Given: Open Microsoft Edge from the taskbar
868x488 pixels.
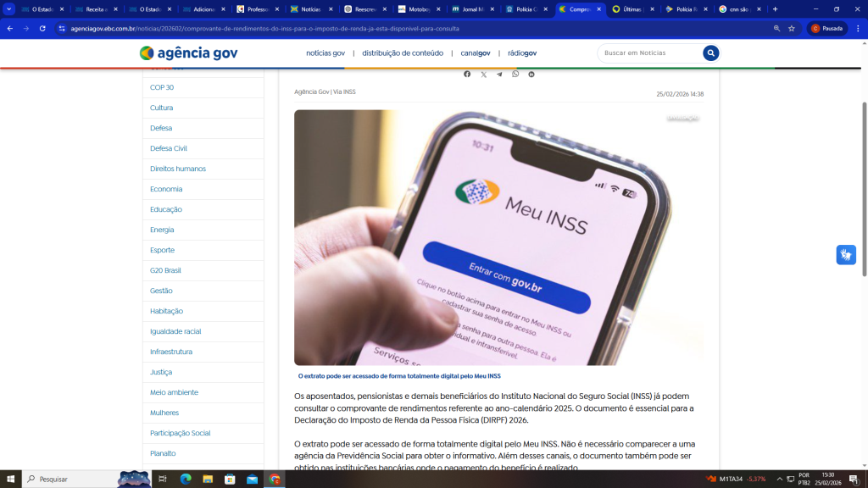Looking at the screenshot, I should click(x=186, y=479).
